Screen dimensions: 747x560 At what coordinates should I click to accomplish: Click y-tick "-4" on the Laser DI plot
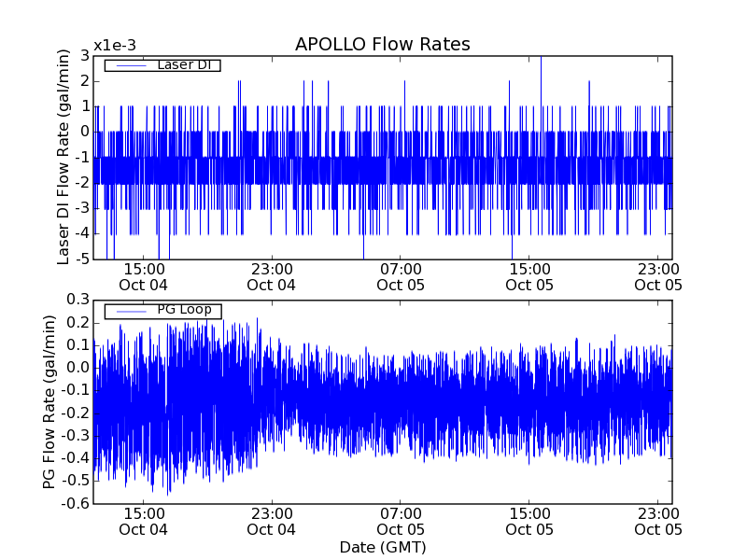(x=82, y=234)
